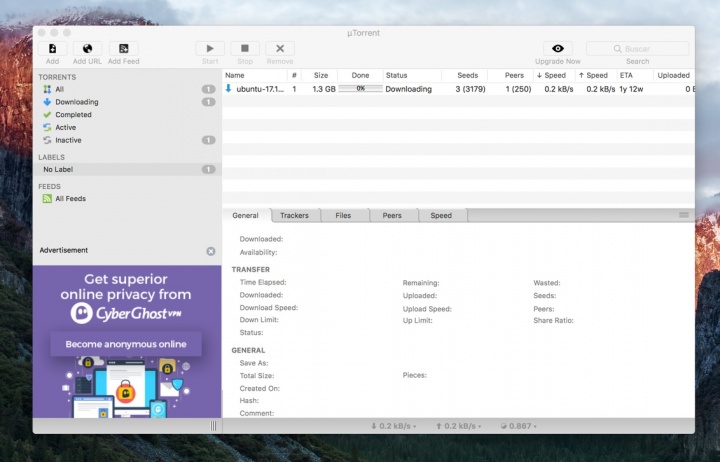
Task: Click the Remove X toolbar icon
Action: (x=279, y=48)
